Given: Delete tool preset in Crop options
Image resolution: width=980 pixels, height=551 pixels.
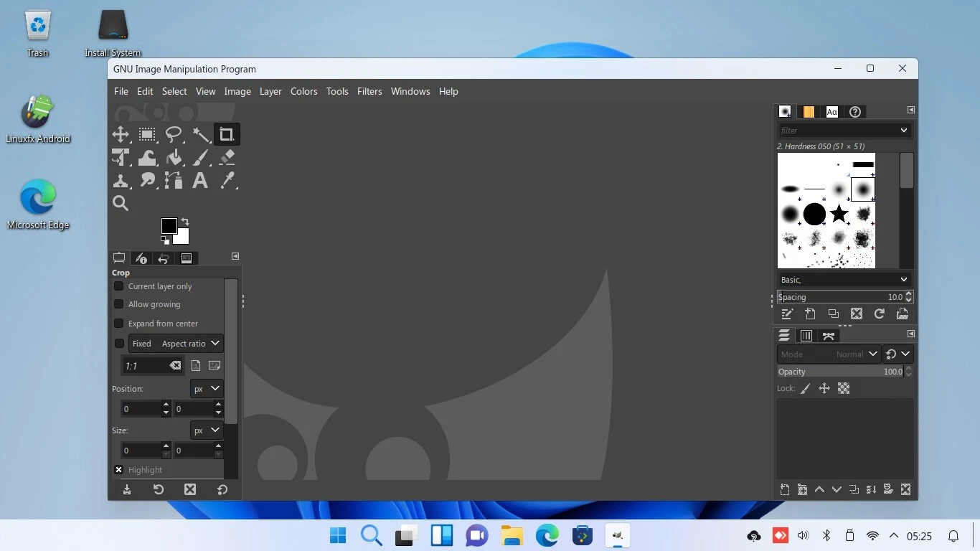Looking at the screenshot, I should 190,489.
